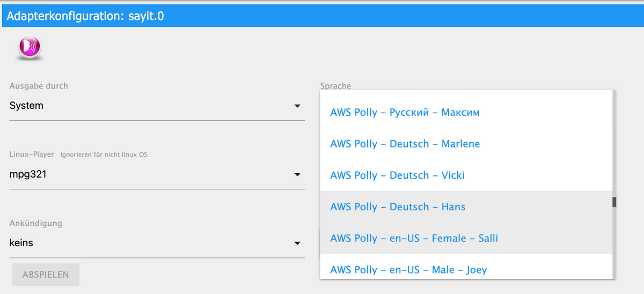
Task: Click the Linux-Player label text
Action: click(x=32, y=155)
